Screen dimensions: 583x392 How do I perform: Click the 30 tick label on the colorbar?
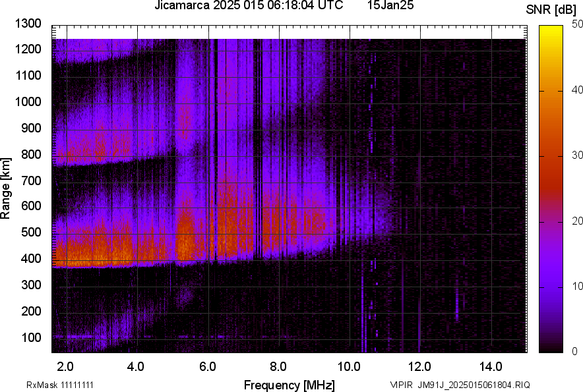pyautogui.click(x=578, y=155)
